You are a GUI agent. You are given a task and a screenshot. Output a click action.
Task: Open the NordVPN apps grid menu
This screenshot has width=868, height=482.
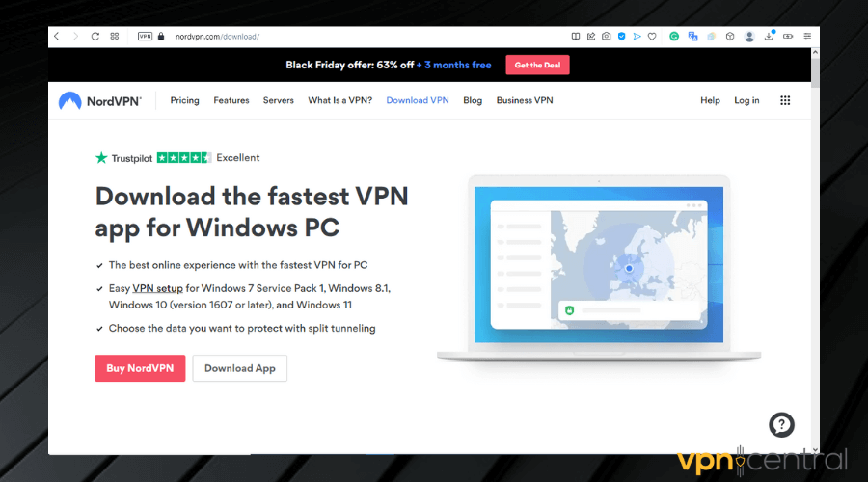785,100
